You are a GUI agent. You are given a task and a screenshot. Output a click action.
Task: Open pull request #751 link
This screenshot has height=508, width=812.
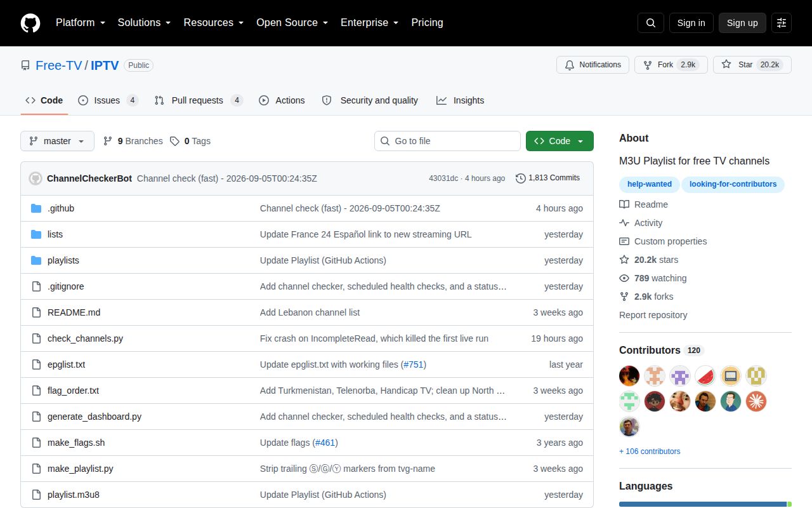413,364
